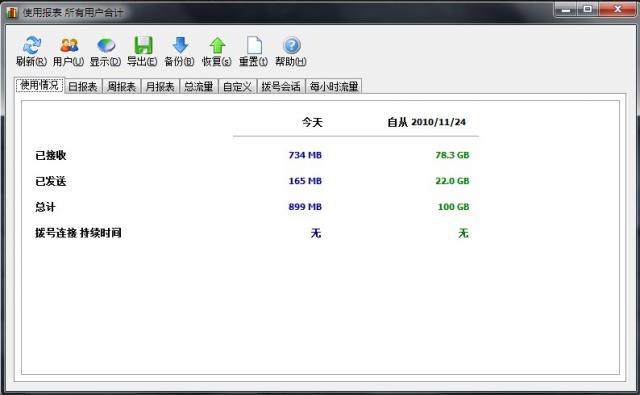Screen dimensions: 640x395
Task: Click today's total 899 MB value
Action: pos(305,207)
